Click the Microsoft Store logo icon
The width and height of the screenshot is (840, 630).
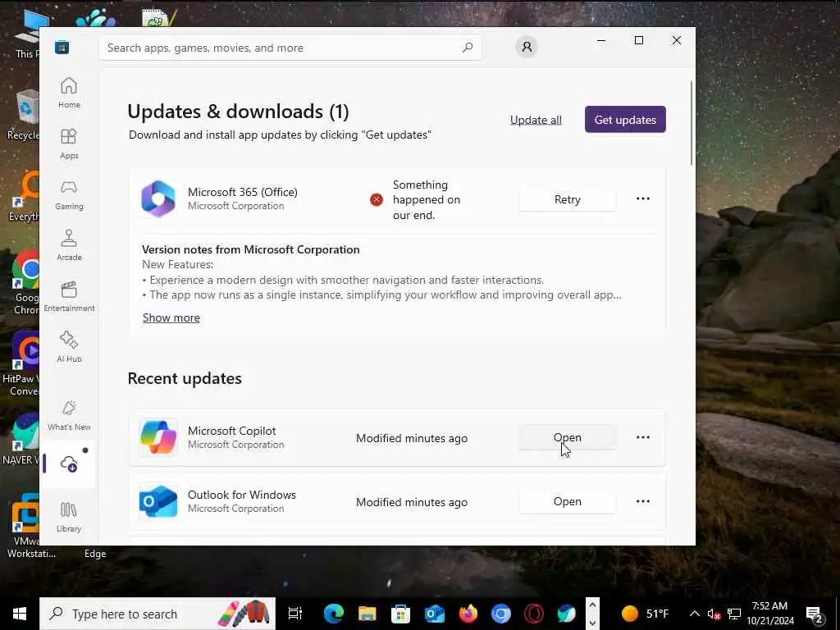(x=62, y=47)
